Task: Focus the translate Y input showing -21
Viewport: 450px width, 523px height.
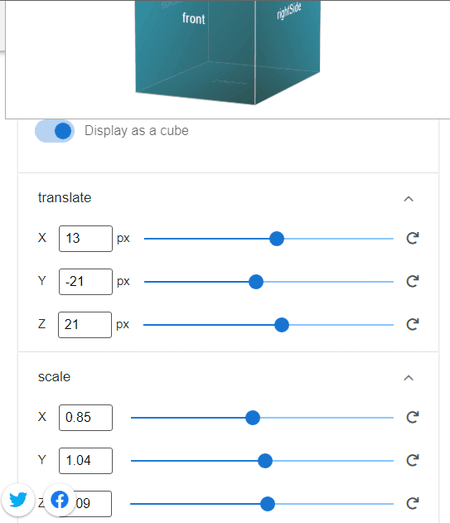Action: coord(86,282)
